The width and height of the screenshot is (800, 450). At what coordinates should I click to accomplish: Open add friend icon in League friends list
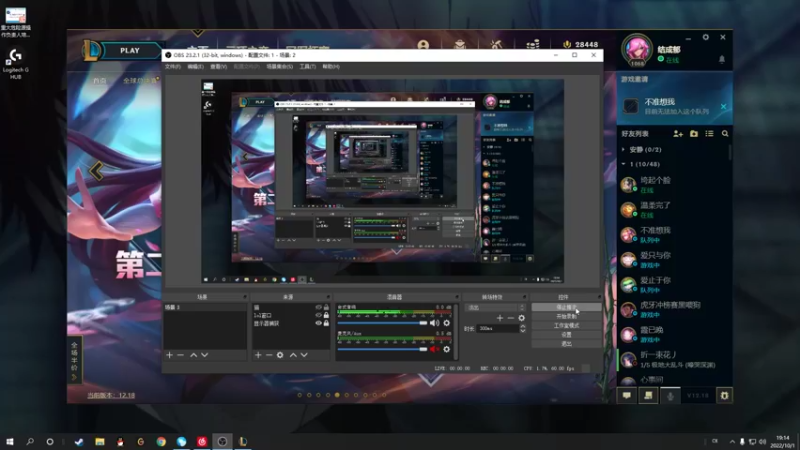678,134
